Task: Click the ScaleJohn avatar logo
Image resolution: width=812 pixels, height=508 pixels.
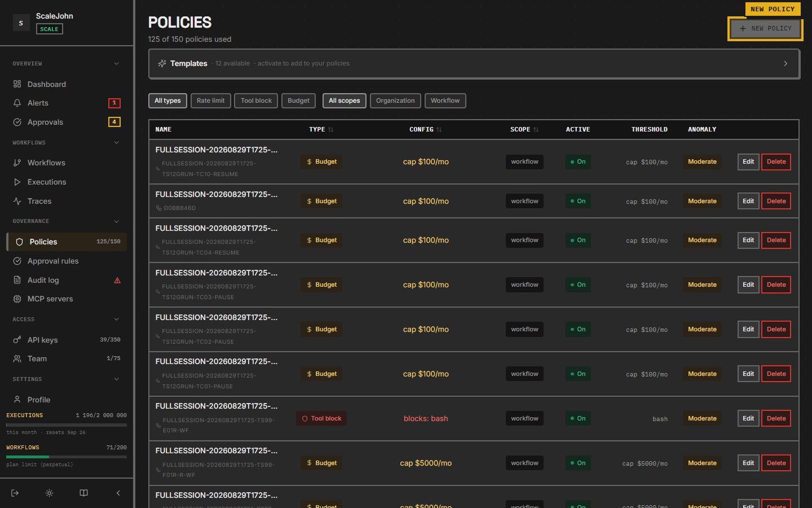Action: [21, 23]
